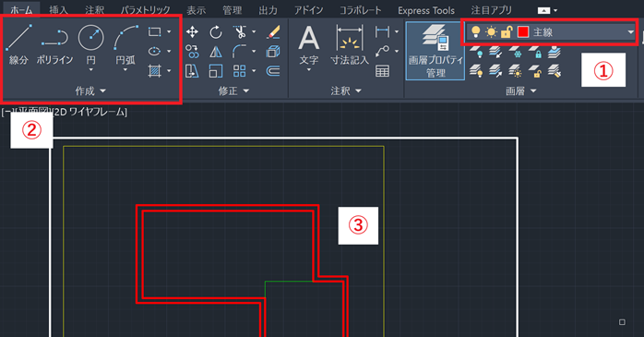Select the 円弧 arc tool
The image size is (644, 337).
pos(125,44)
